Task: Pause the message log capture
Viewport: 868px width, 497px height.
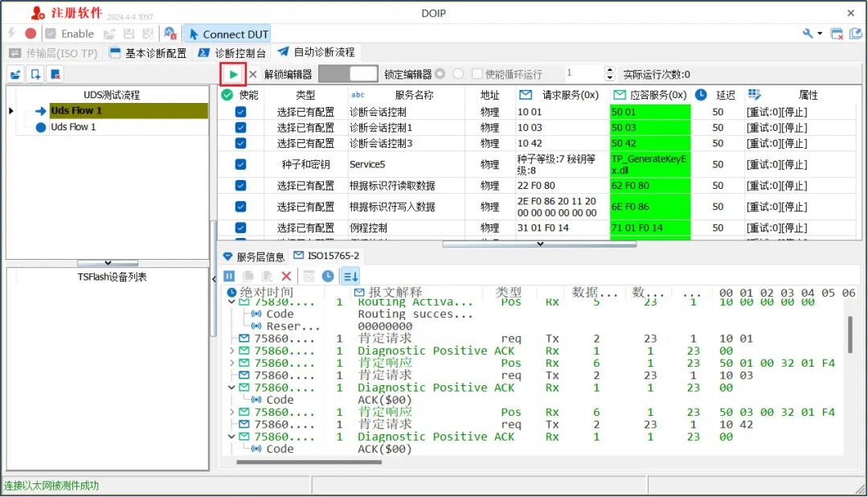Action: [230, 276]
